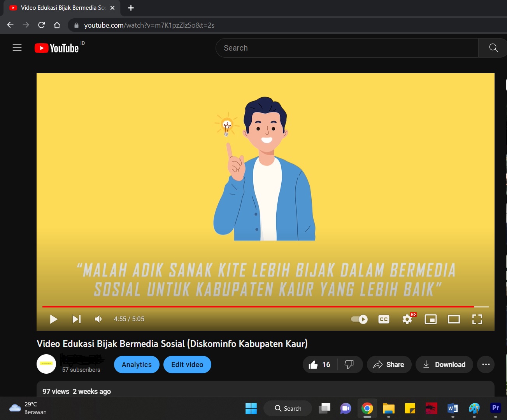Switch to theater mode

point(454,319)
